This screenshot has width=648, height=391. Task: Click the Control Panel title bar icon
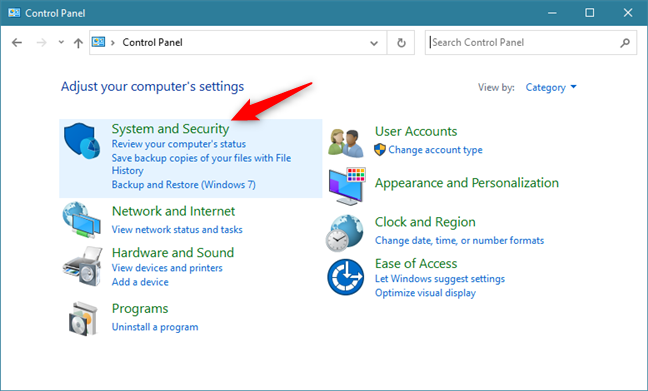(14, 13)
